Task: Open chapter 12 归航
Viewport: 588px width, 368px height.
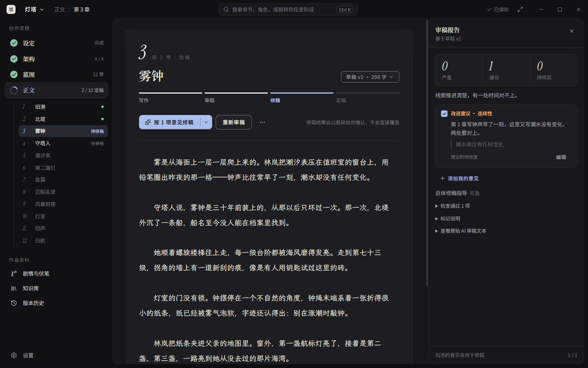Action: tap(63, 240)
